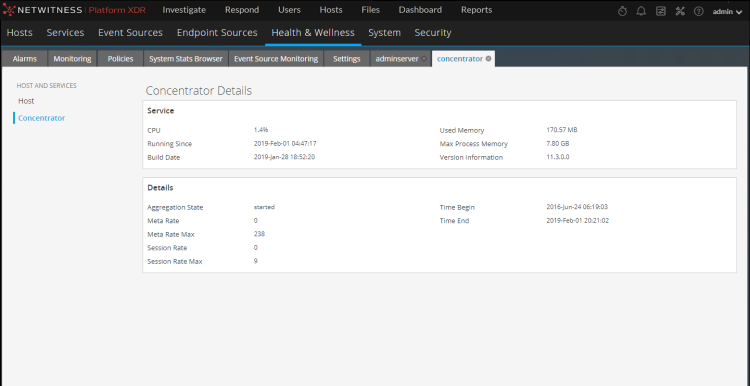Image resolution: width=750 pixels, height=386 pixels.
Task: Open the Investigate menu
Action: pos(184,10)
